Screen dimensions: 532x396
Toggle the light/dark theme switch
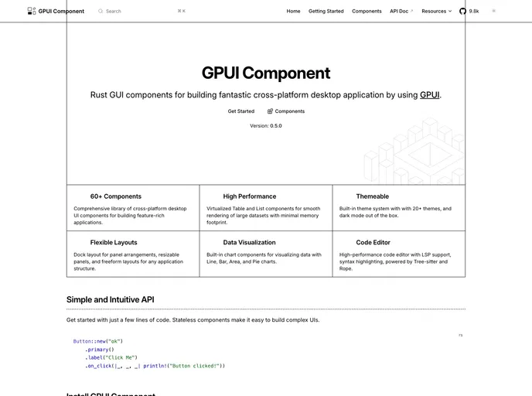click(x=494, y=11)
